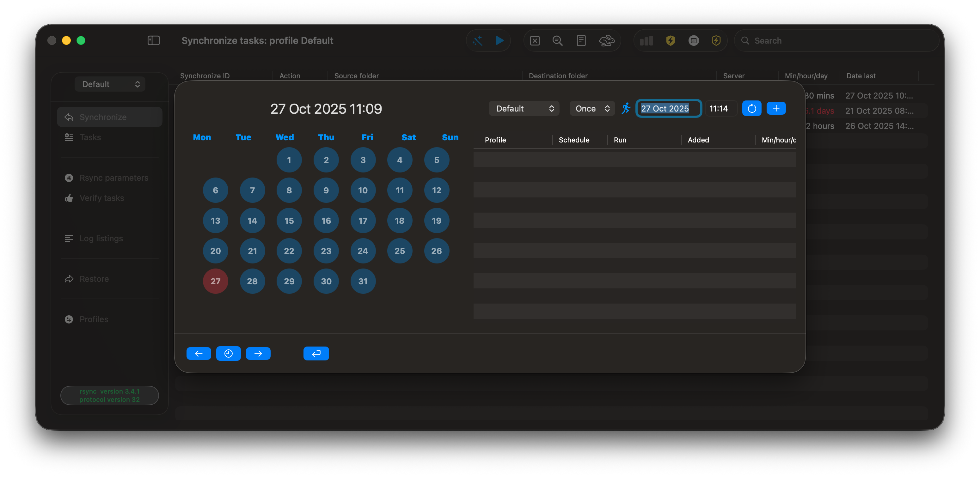Jump to current time with clock button
Screen dimensions: 980x477
[228, 353]
